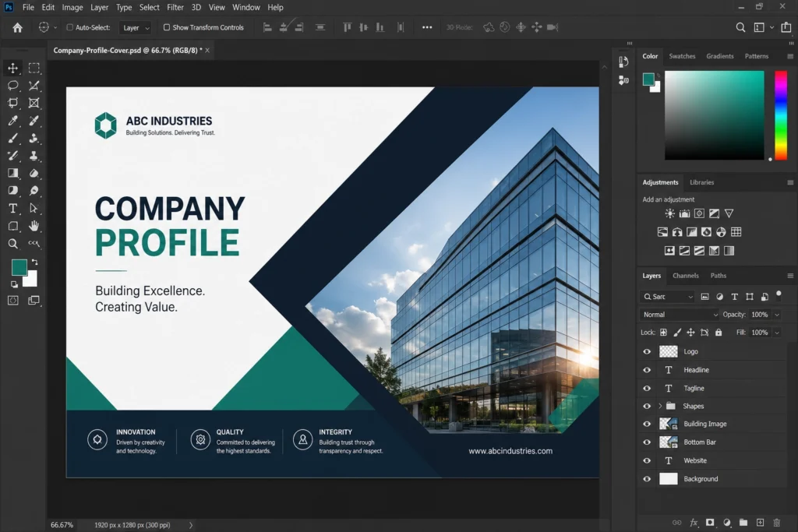The height and width of the screenshot is (532, 798).
Task: Close the Company-Profile-Cover.psd tab
Action: pyautogui.click(x=207, y=51)
